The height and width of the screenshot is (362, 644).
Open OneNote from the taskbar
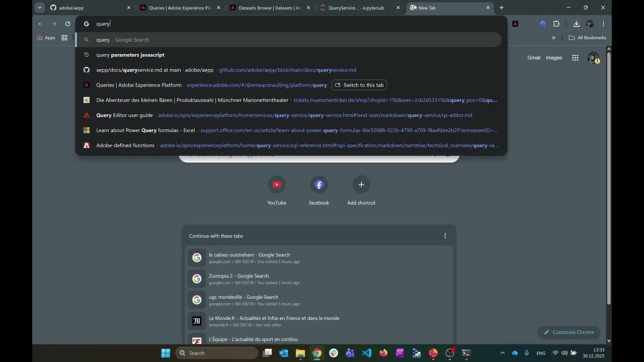[x=400, y=353]
